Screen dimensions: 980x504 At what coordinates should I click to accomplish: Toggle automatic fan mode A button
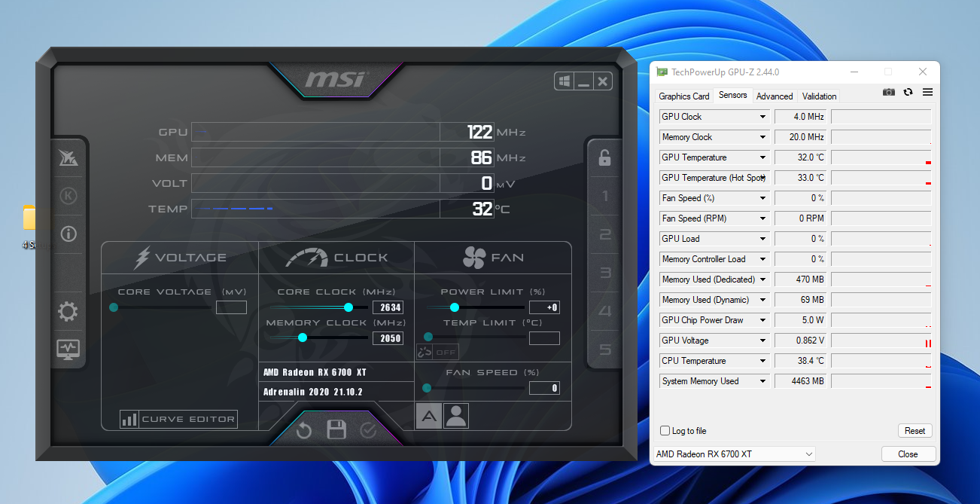(429, 416)
